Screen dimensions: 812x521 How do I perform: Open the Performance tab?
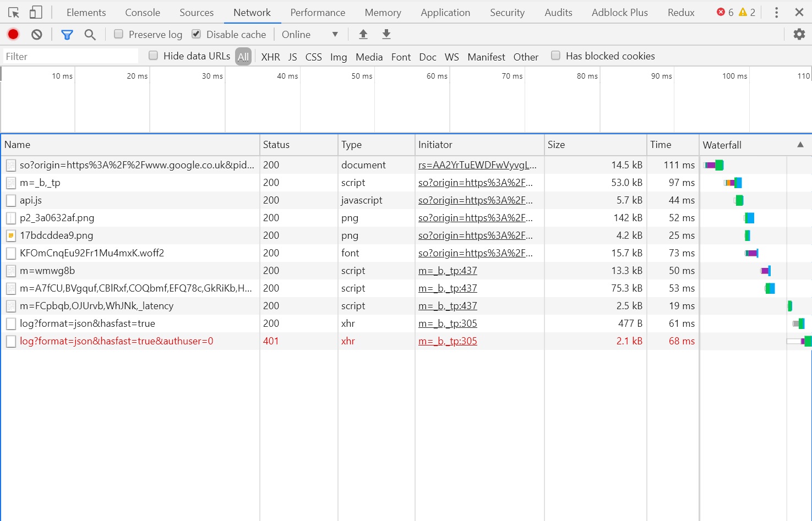(318, 13)
